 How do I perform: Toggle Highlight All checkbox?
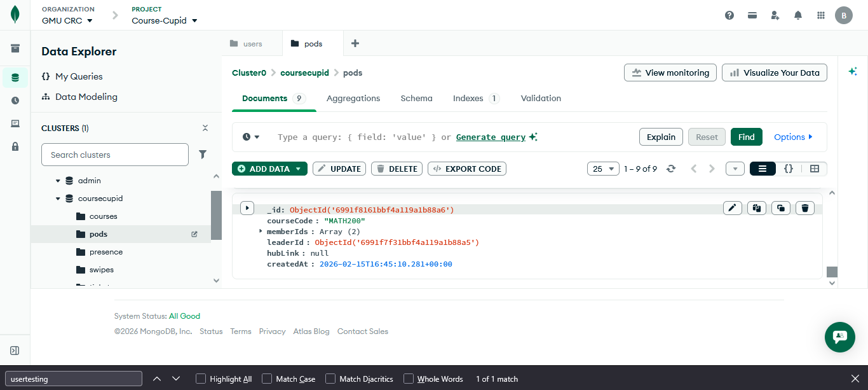201,379
